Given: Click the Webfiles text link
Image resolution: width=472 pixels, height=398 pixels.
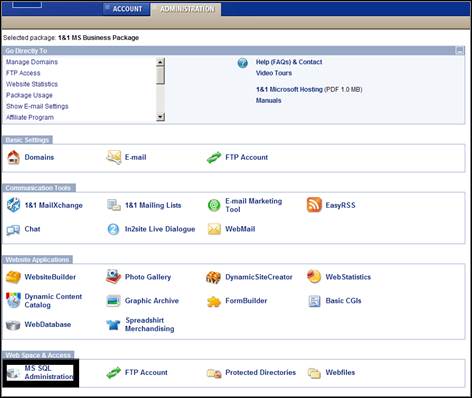Looking at the screenshot, I should [340, 373].
